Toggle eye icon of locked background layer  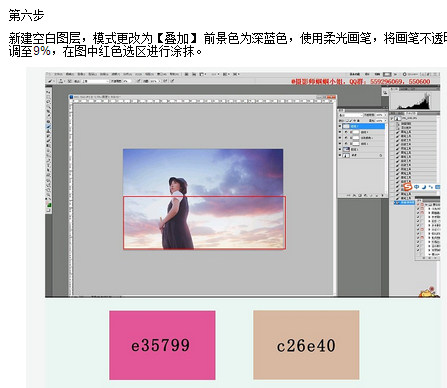pyautogui.click(x=340, y=155)
